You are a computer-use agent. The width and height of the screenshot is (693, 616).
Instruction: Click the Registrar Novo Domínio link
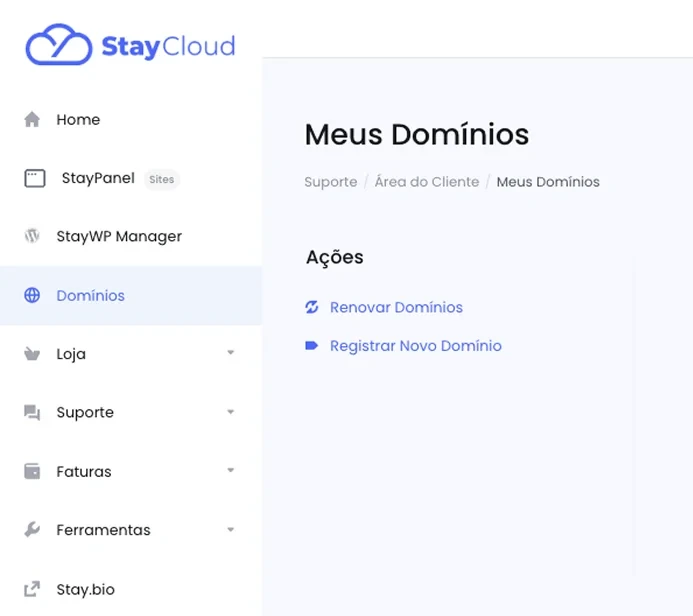pos(416,346)
